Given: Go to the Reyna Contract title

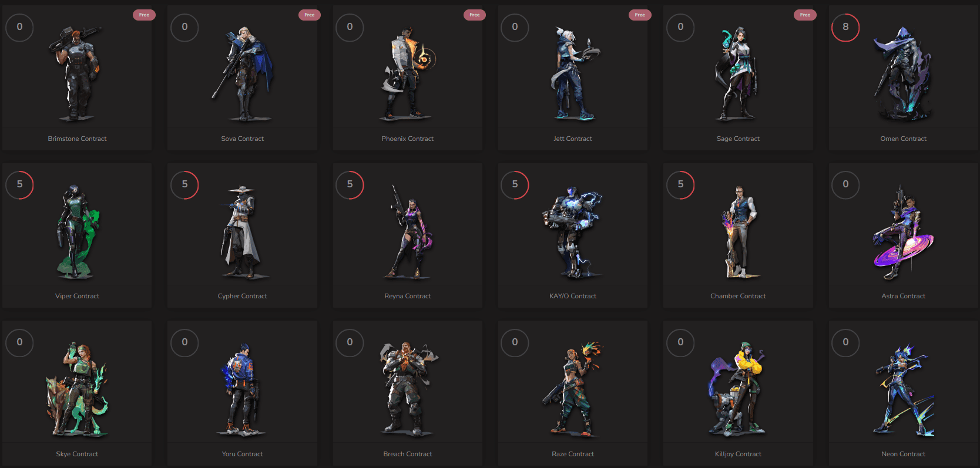Looking at the screenshot, I should pyautogui.click(x=407, y=296).
